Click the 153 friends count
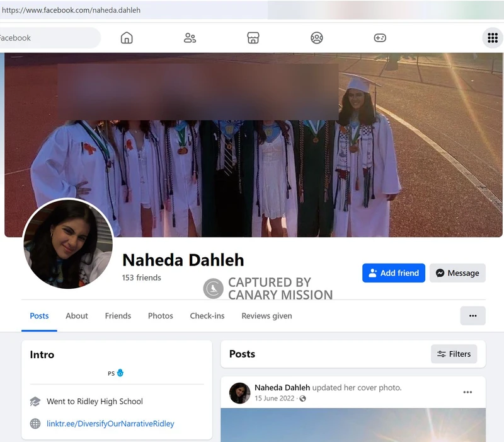This screenshot has height=442, width=504. coord(141,277)
